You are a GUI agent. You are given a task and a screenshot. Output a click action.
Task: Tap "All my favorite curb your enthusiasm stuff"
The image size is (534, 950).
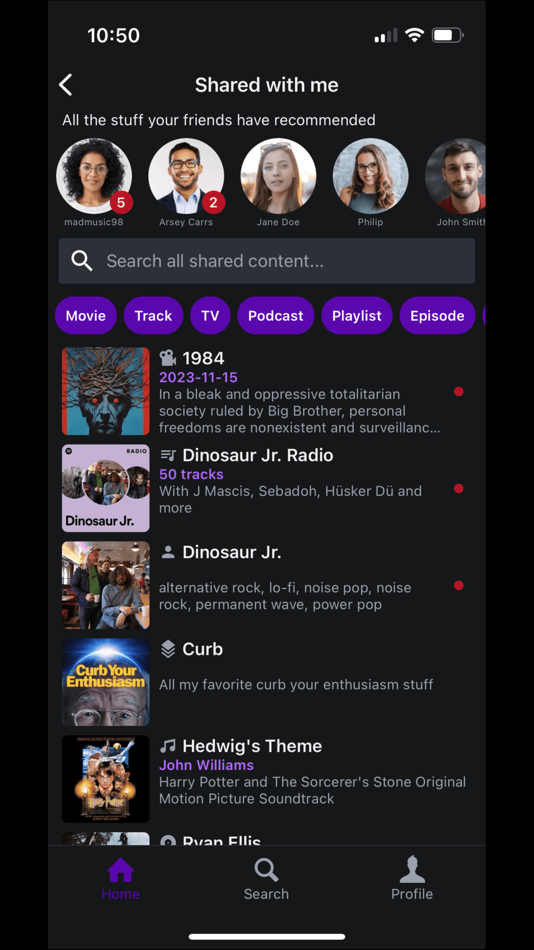(x=296, y=685)
